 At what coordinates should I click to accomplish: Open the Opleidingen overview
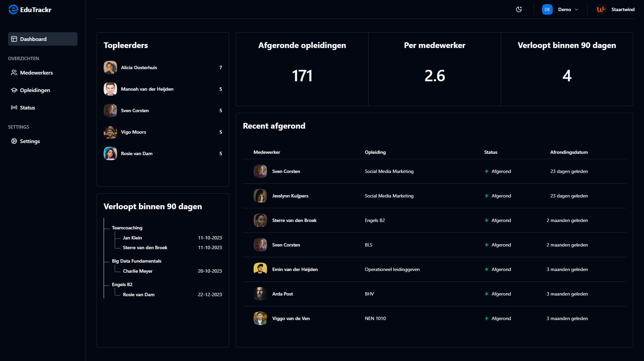point(35,90)
